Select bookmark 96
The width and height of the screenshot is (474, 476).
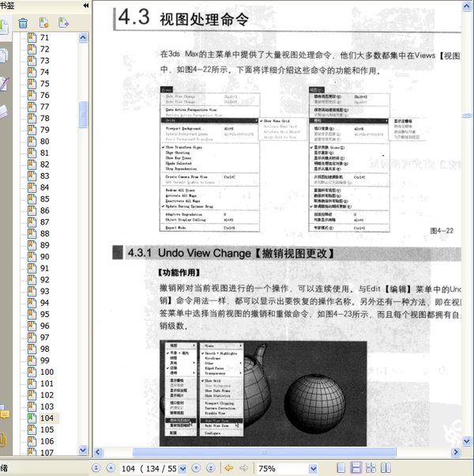(x=44, y=326)
